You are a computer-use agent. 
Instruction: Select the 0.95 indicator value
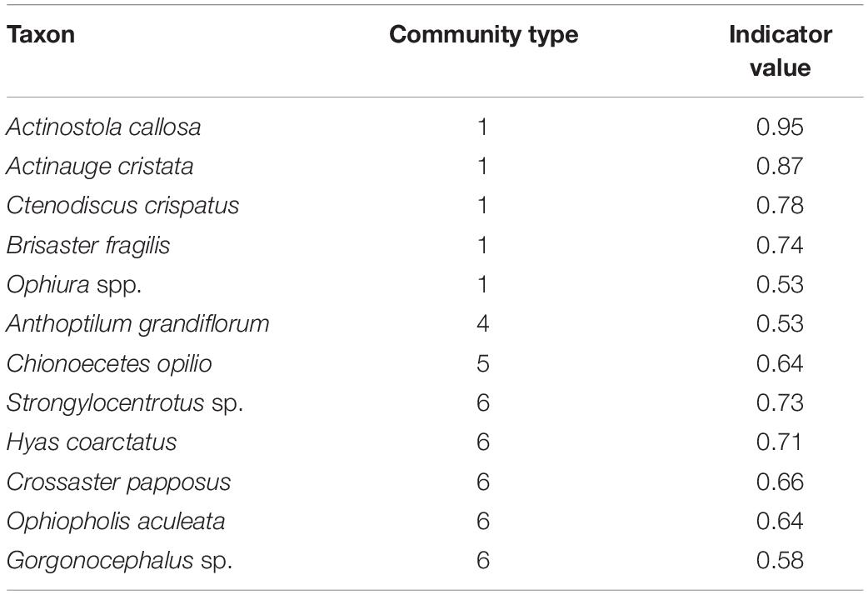tap(780, 127)
